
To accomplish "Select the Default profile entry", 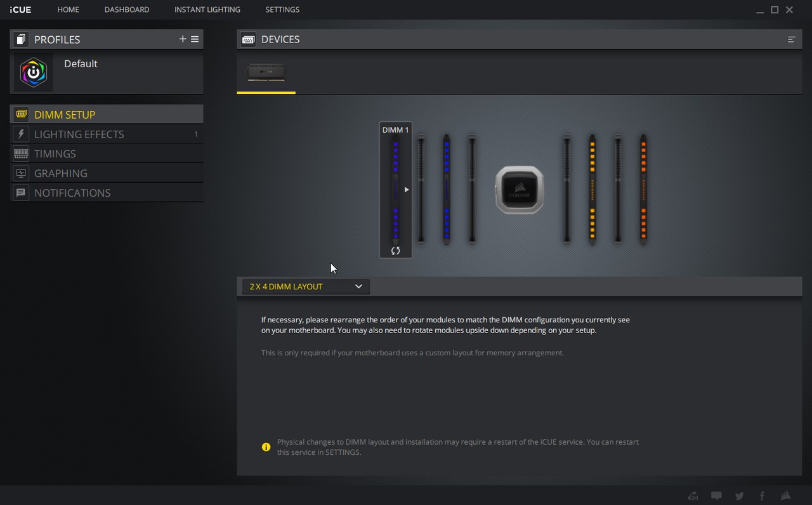I will pyautogui.click(x=107, y=72).
